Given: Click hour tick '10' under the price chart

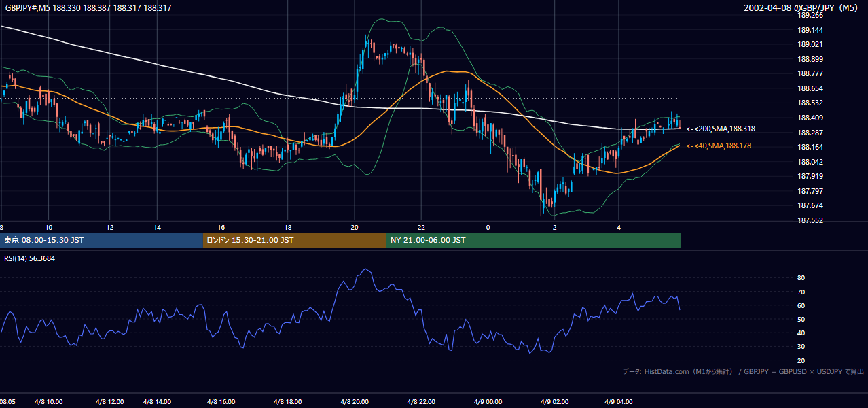Looking at the screenshot, I should click(48, 227).
